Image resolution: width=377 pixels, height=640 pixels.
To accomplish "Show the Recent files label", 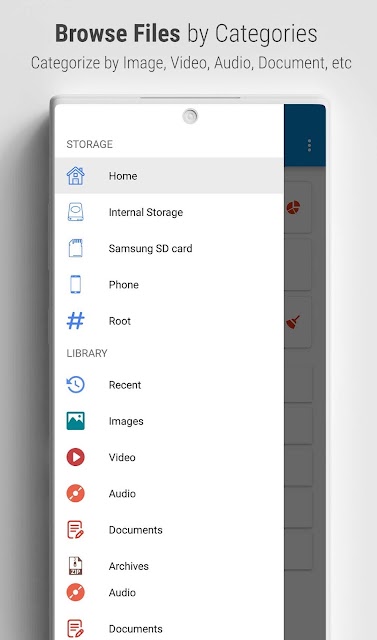I will tap(125, 385).
